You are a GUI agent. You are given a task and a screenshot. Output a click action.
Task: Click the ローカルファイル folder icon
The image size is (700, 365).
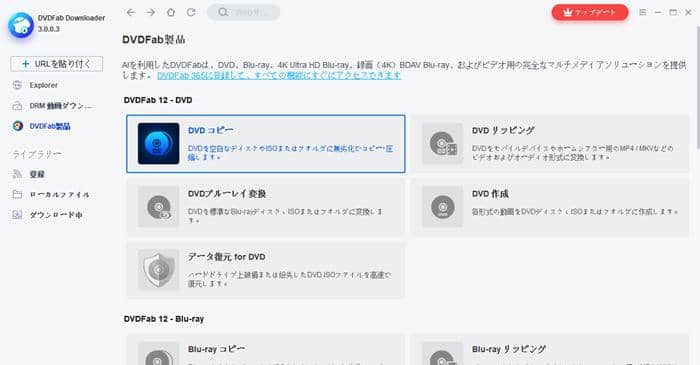pyautogui.click(x=17, y=195)
